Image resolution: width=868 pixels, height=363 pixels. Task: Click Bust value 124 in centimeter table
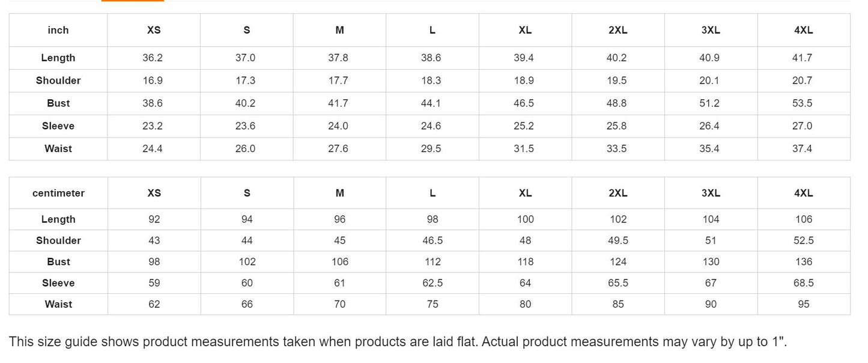[x=618, y=261]
